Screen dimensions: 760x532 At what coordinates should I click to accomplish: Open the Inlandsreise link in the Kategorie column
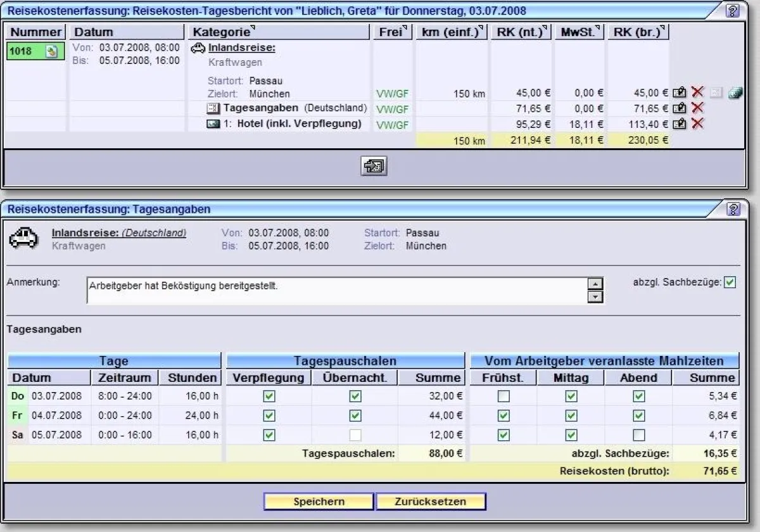click(x=241, y=47)
